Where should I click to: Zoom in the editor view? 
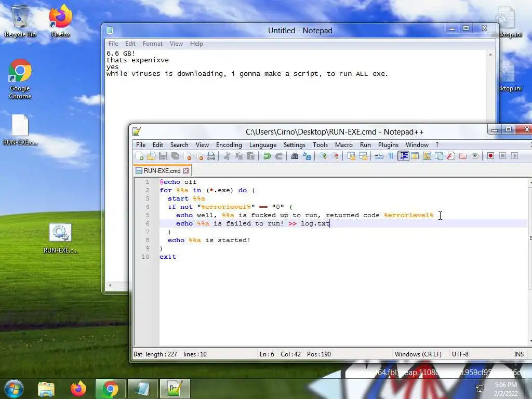[x=323, y=156]
